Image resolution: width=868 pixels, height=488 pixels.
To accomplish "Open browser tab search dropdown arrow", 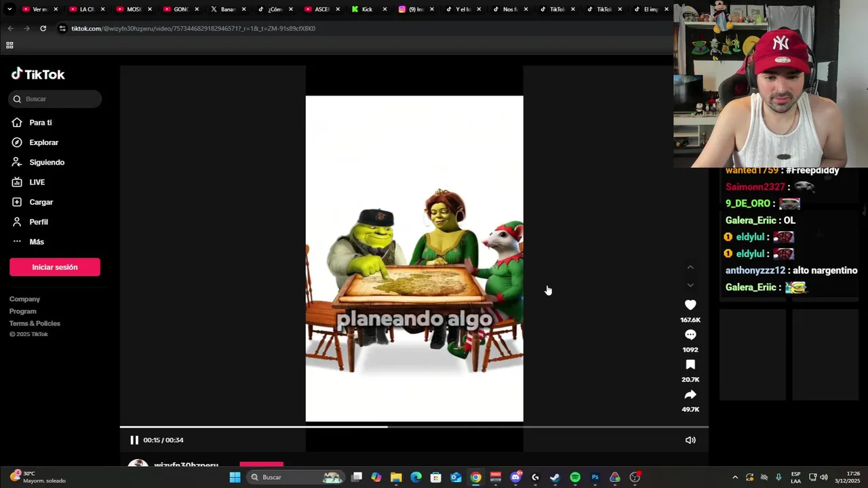I will tap(9, 9).
